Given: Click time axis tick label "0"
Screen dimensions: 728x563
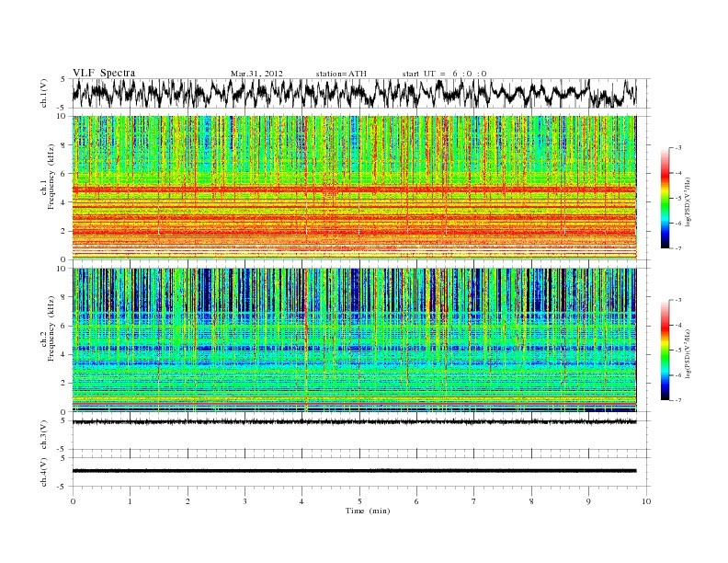Looking at the screenshot, I should (73, 501).
